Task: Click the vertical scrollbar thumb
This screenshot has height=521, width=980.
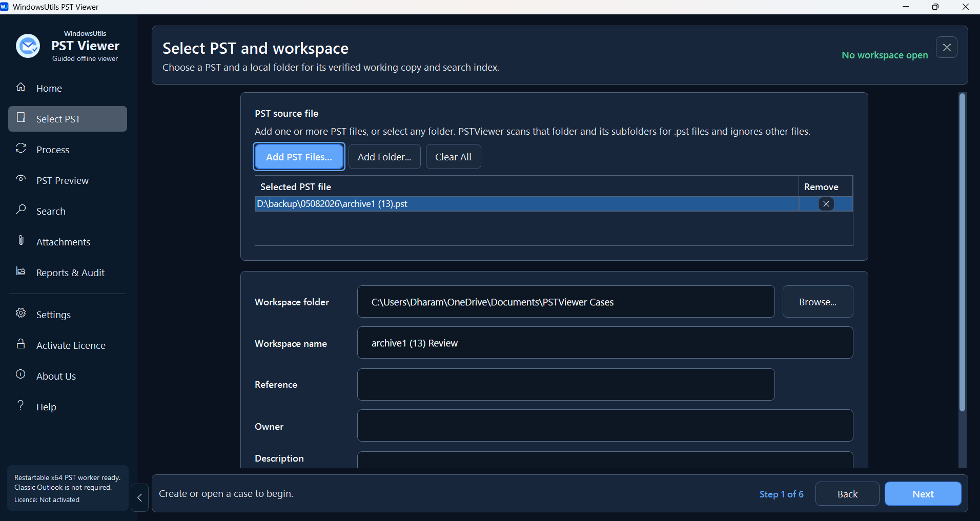Action: 962,252
